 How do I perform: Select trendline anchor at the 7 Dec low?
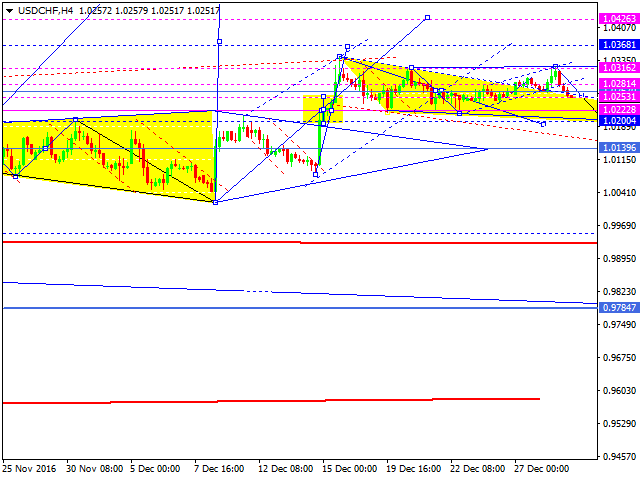(x=216, y=202)
